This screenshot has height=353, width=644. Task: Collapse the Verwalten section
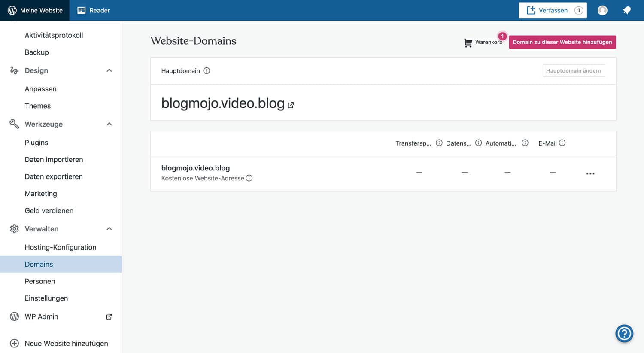tap(109, 228)
